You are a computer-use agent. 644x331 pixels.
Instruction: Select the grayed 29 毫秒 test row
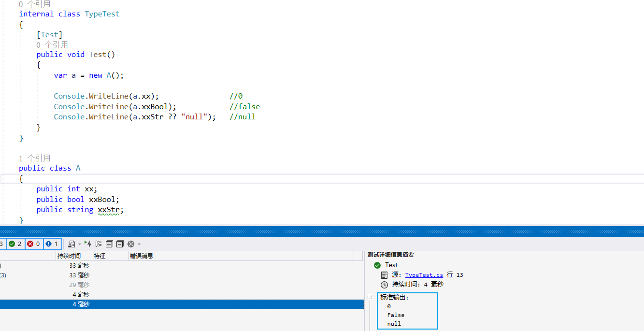182,285
